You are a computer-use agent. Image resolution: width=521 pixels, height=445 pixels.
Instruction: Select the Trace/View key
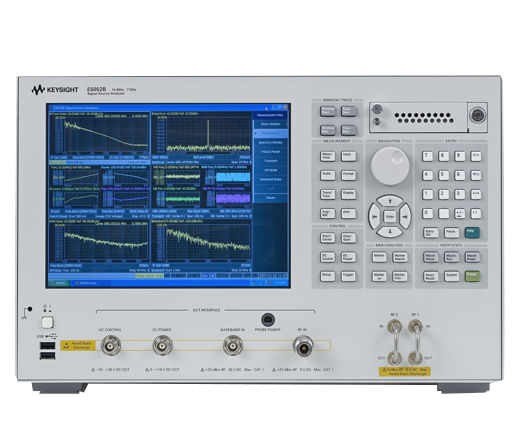(x=328, y=194)
